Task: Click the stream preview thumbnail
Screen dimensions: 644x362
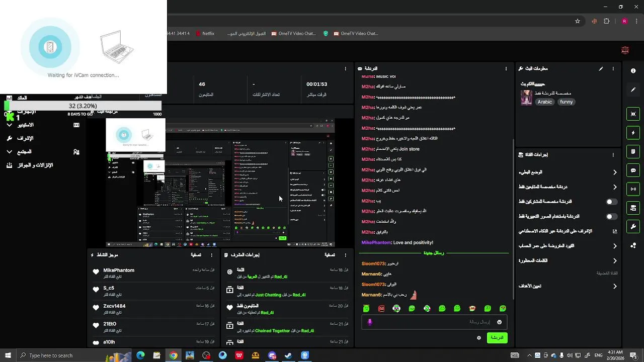Action: coord(220,183)
